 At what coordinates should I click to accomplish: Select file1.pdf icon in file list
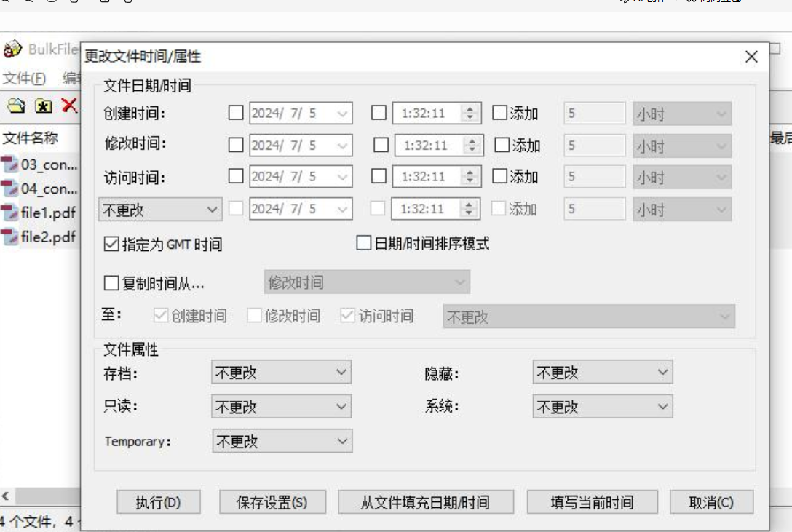(x=9, y=213)
